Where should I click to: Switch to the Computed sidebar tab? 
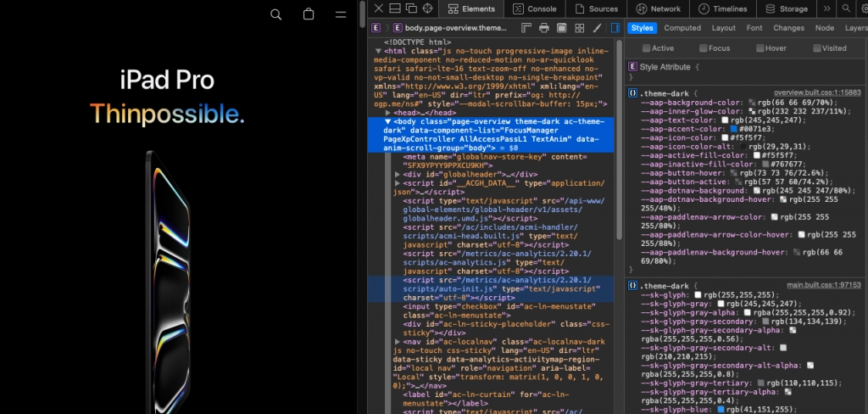click(x=682, y=28)
